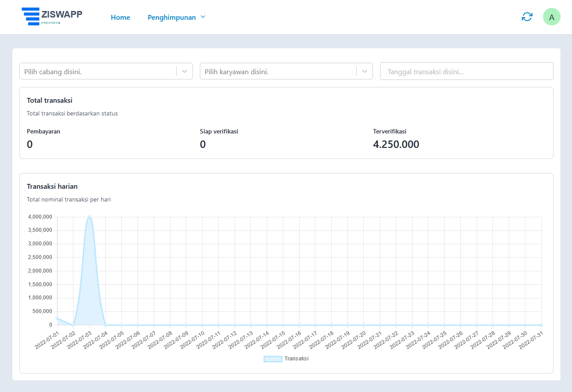Click the Total transaksi berdasarkan status text

tap(72, 113)
